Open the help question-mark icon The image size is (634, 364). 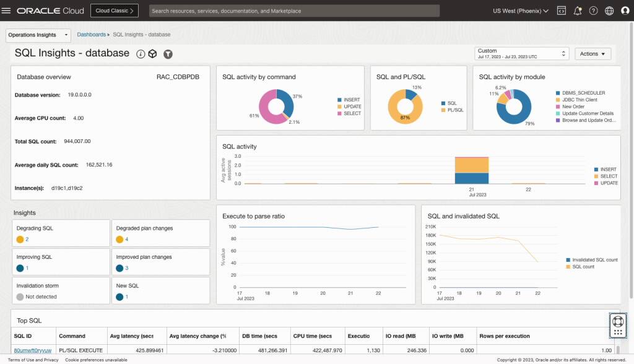click(593, 11)
